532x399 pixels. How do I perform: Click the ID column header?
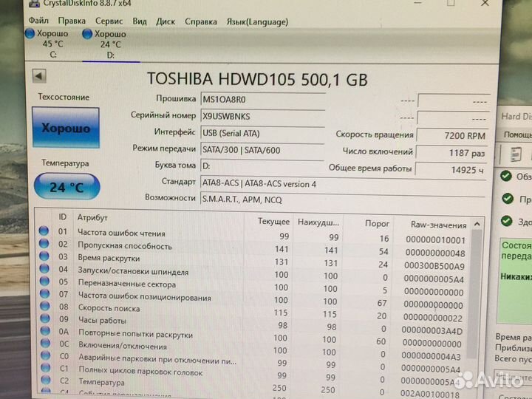click(62, 216)
